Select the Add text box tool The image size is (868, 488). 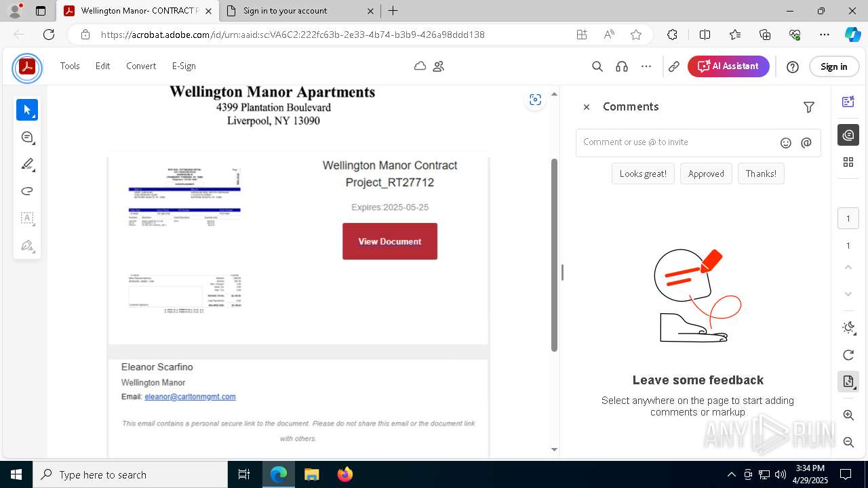tap(27, 218)
